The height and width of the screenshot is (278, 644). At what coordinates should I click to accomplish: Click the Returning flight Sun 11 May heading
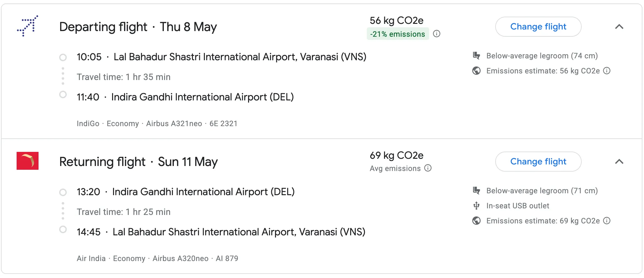[x=138, y=162]
